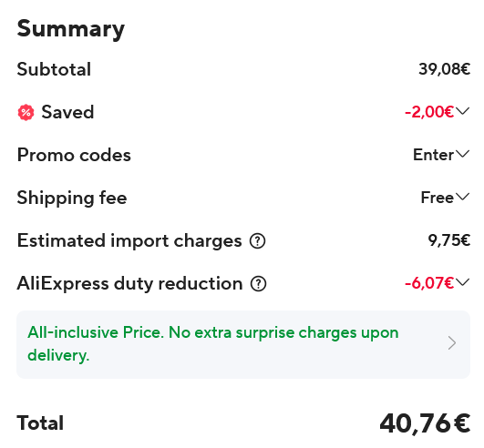Expand the Promo codes chevron
This screenshot has width=484, height=448.
pyautogui.click(x=462, y=154)
